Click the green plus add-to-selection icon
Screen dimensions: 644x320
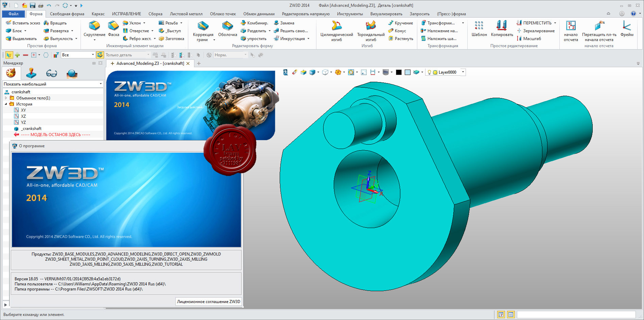pyautogui.click(x=17, y=55)
